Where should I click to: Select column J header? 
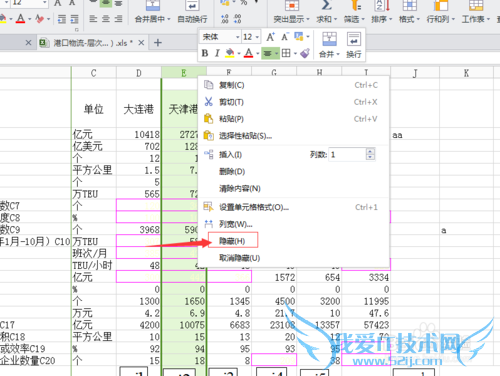[415, 73]
